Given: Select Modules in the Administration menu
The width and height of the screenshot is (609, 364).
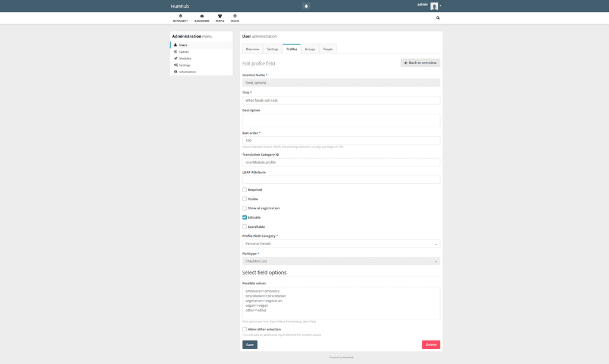Looking at the screenshot, I should (x=185, y=58).
